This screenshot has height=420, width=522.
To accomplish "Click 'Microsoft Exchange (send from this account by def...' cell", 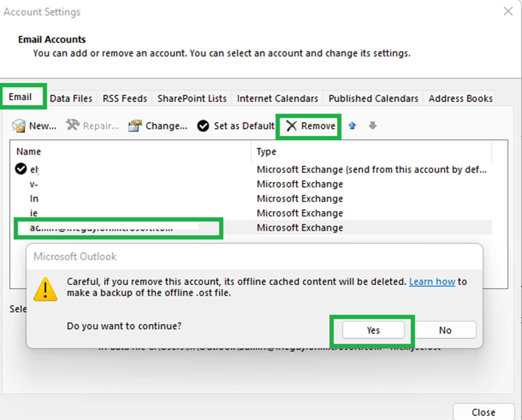I will click(x=371, y=169).
